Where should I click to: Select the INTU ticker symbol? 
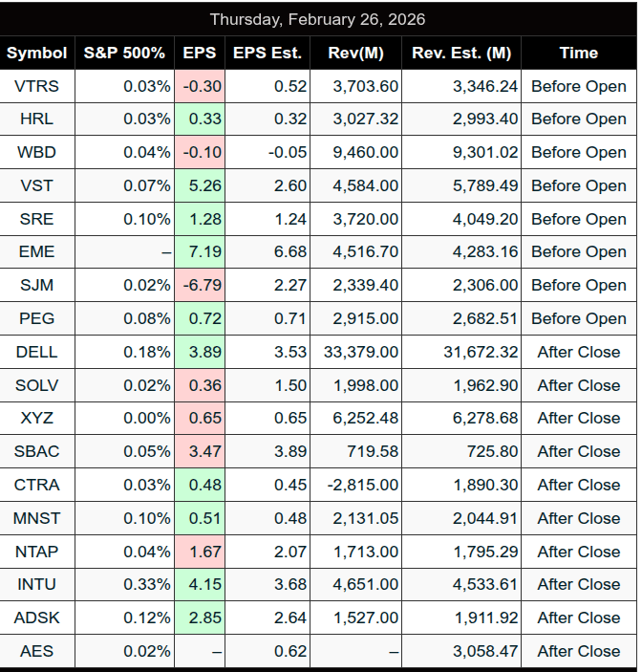(x=37, y=584)
